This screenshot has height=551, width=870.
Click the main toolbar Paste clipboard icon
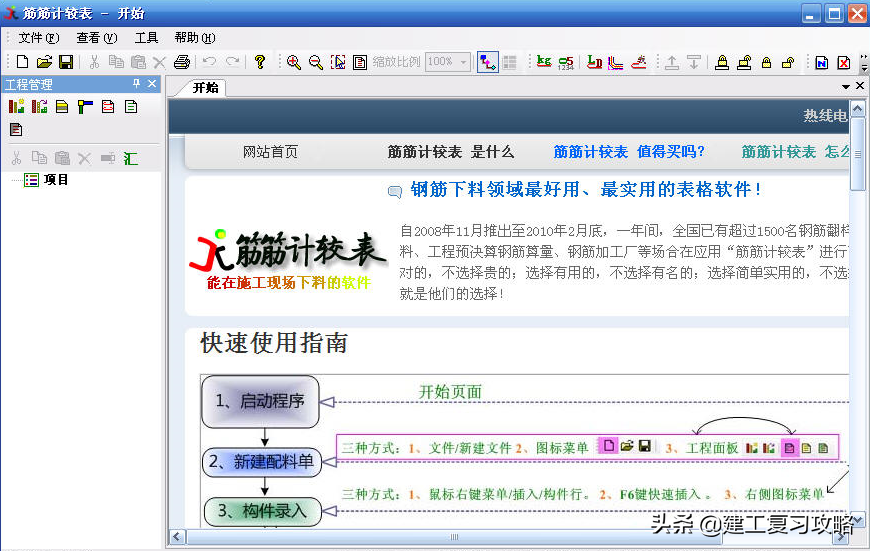138,62
